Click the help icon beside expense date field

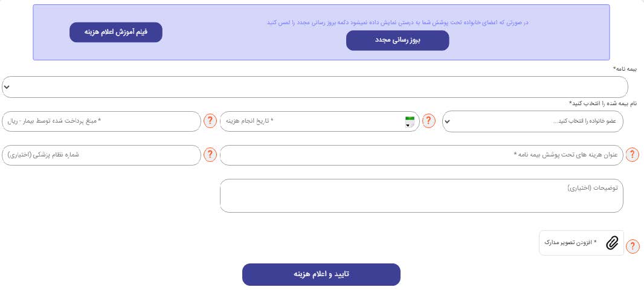pos(428,121)
